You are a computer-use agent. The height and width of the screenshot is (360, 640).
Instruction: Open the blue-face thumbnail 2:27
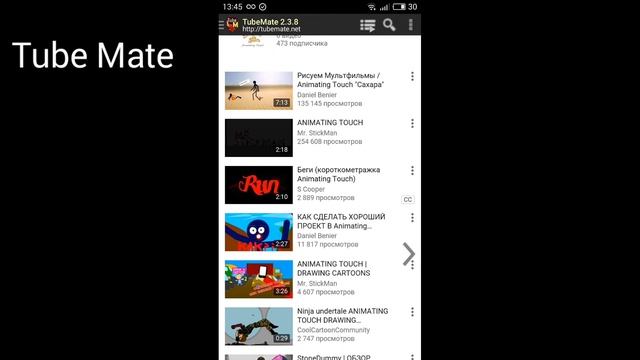point(259,232)
